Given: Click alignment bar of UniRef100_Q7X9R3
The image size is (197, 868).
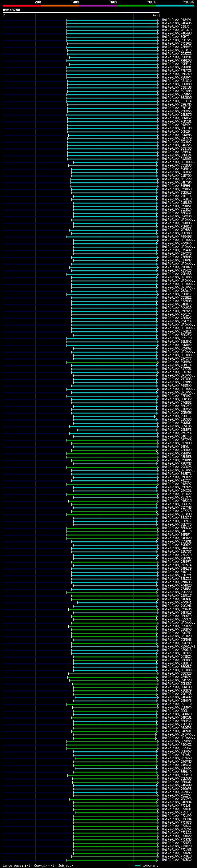Looking at the screenshot, I should 113,43.
